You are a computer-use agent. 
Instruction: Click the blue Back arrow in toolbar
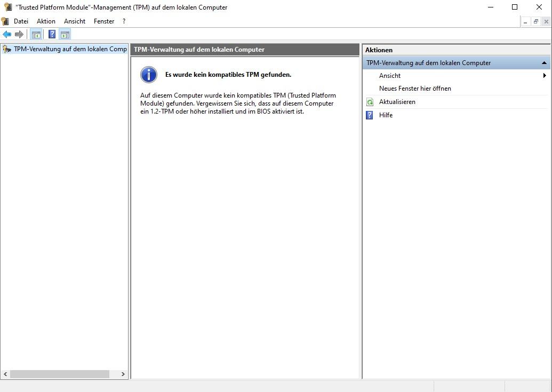[x=7, y=35]
